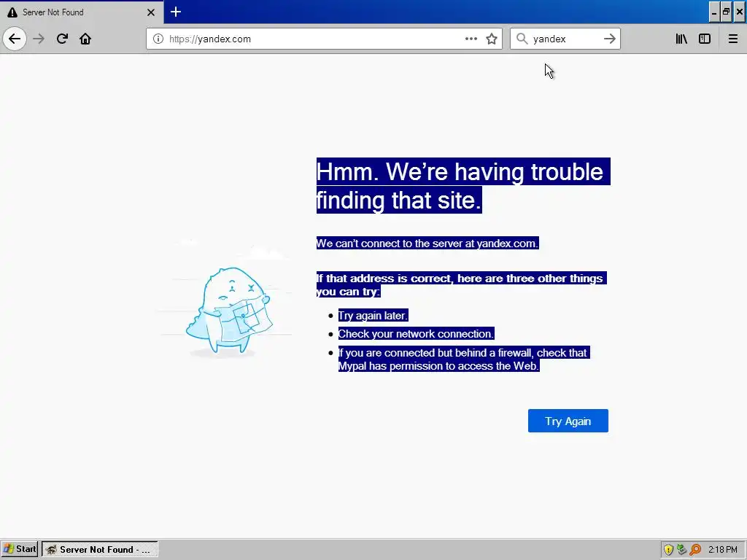The image size is (747, 560).
Task: Click the search magnifier icon
Action: click(522, 39)
